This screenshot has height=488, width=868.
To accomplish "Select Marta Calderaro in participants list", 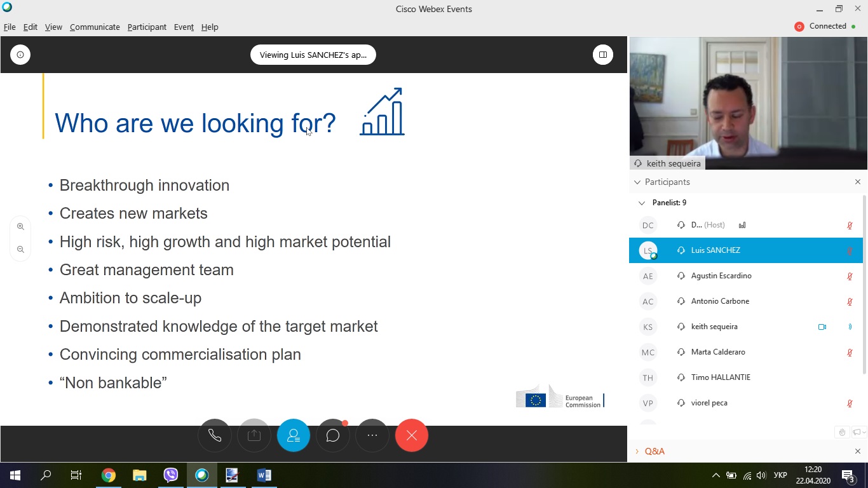I will pos(746,352).
